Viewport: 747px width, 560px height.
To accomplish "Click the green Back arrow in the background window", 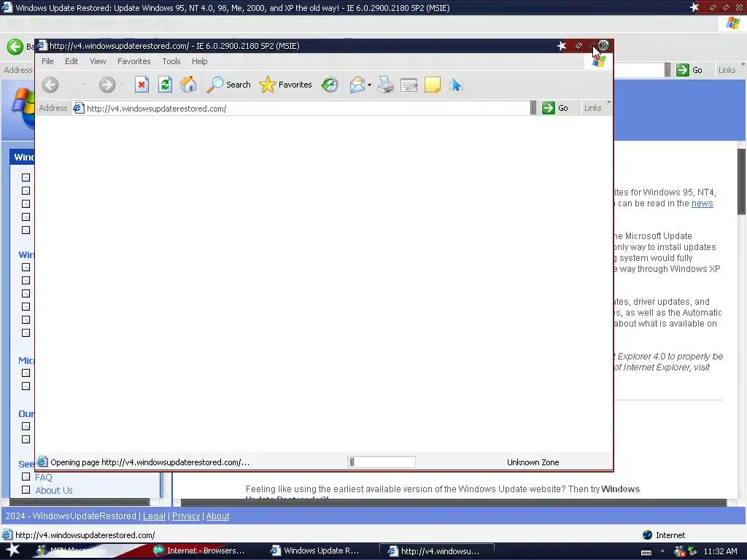I will tap(15, 46).
